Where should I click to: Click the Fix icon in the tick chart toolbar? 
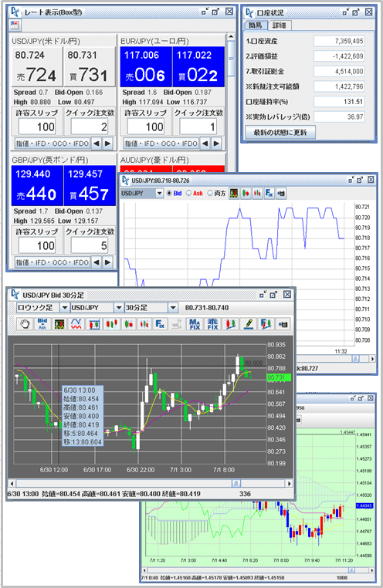click(269, 193)
